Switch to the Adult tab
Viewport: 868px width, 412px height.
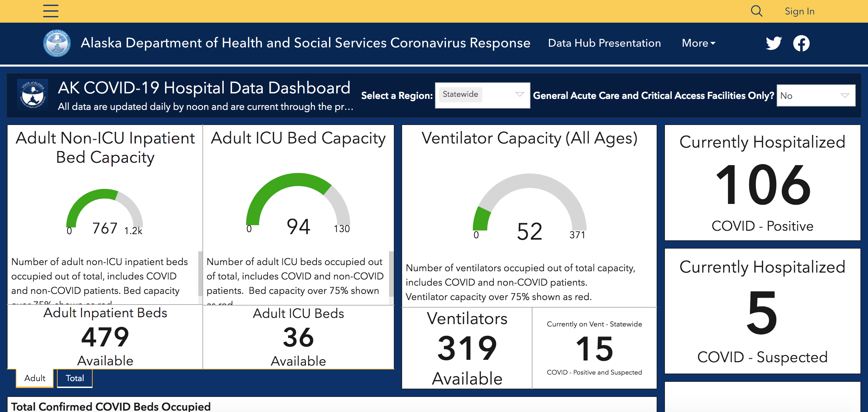tap(35, 378)
